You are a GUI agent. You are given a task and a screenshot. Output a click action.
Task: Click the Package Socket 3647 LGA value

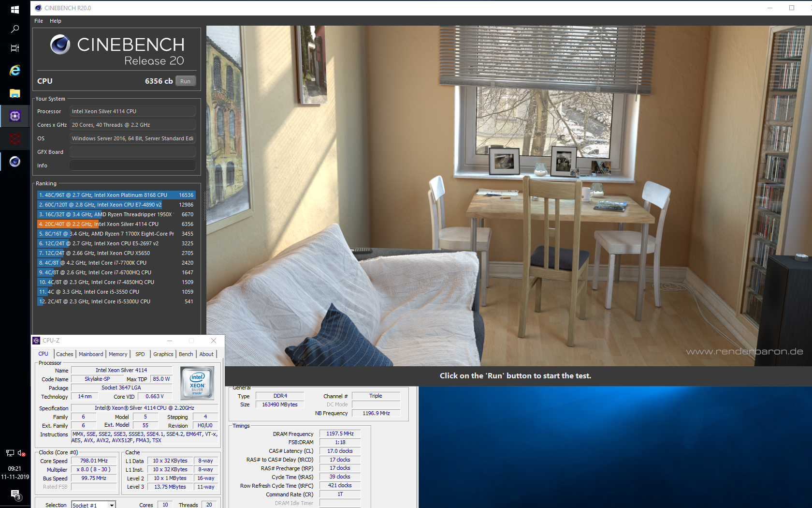[x=121, y=388]
